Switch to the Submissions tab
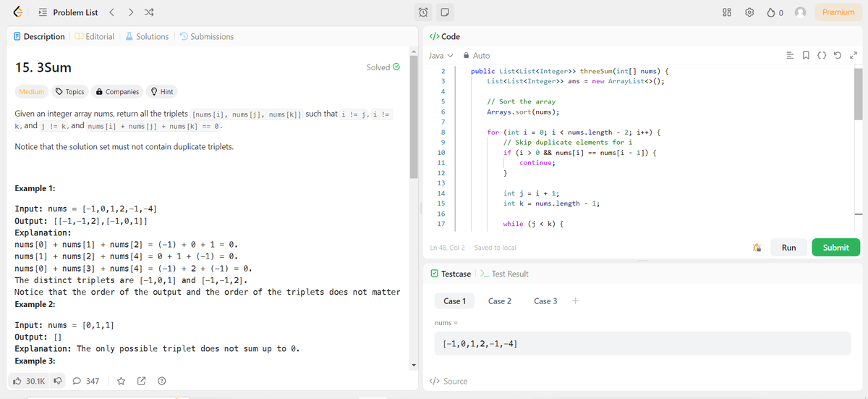This screenshot has height=399, width=868. click(206, 36)
